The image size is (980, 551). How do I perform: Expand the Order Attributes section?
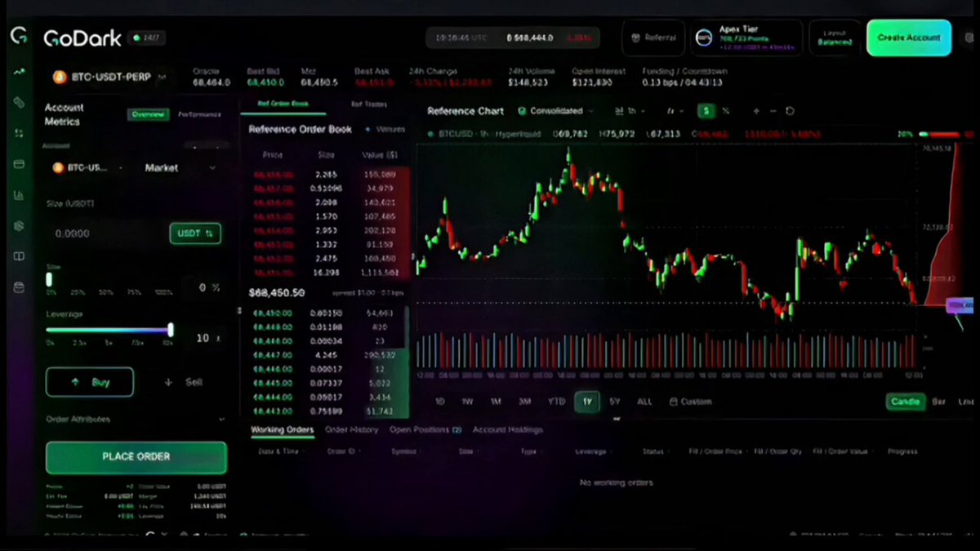[136, 419]
